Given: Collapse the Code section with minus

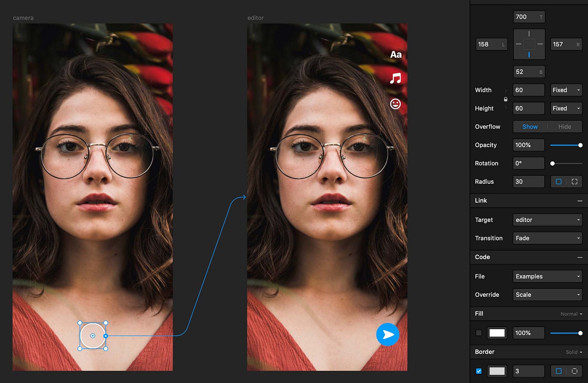Looking at the screenshot, I should tap(580, 257).
